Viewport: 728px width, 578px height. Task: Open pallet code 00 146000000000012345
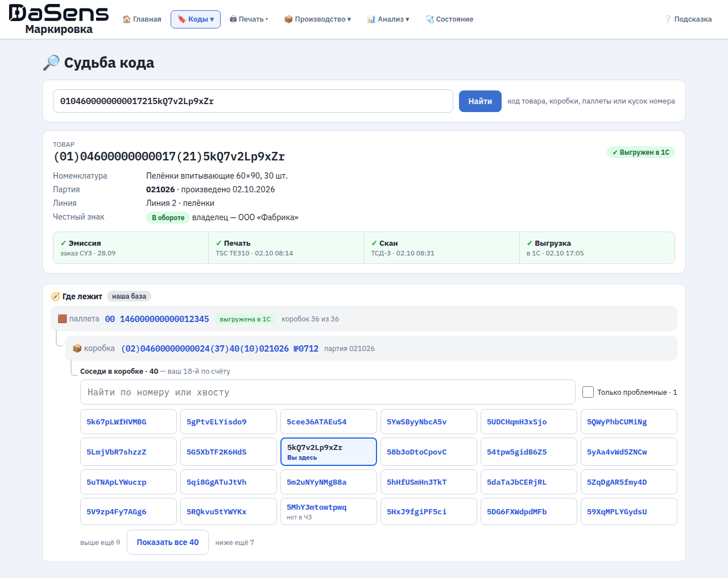[x=157, y=319]
